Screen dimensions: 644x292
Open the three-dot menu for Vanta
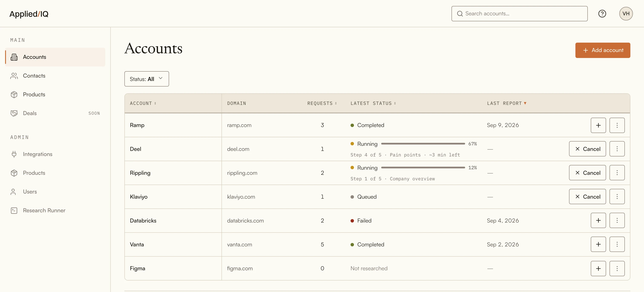coord(617,244)
